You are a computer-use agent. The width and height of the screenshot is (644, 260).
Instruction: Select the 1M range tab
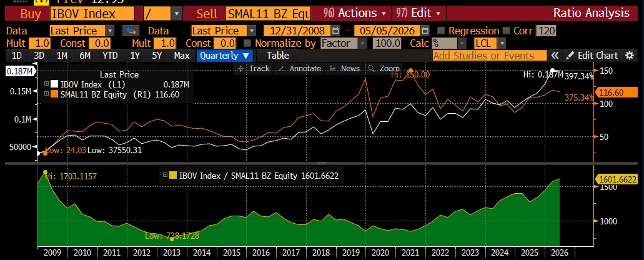pyautogui.click(x=62, y=56)
